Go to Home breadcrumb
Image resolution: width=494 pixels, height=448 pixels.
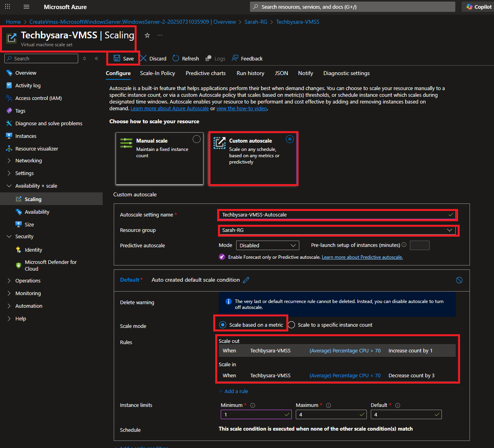point(13,22)
